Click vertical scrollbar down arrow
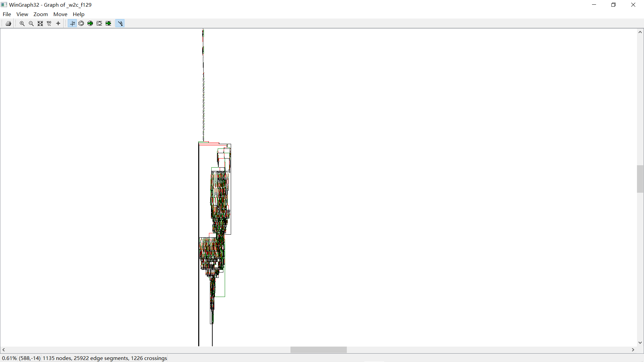 point(640,343)
